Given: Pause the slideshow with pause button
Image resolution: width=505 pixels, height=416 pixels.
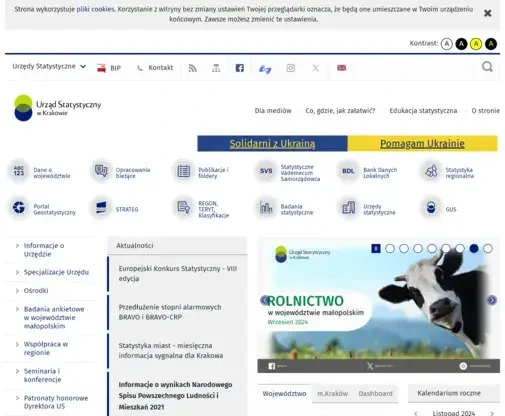Looking at the screenshot, I should pos(376,249).
